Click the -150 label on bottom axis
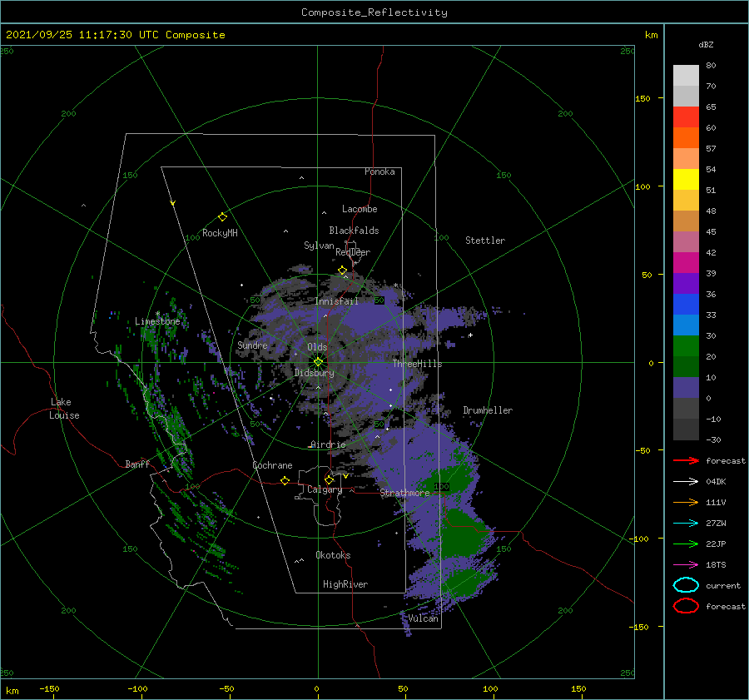The image size is (749, 700). (49, 688)
